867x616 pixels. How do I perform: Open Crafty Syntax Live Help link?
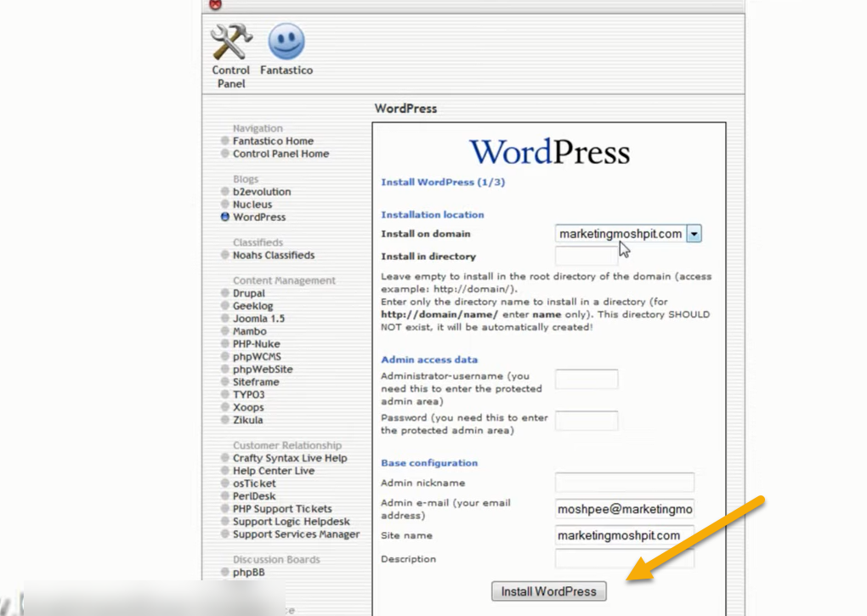[x=290, y=459]
